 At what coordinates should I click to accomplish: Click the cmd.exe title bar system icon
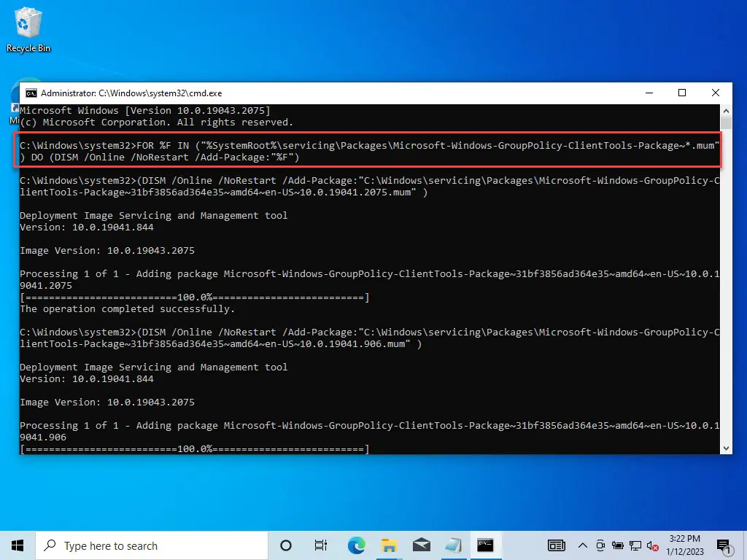click(31, 93)
